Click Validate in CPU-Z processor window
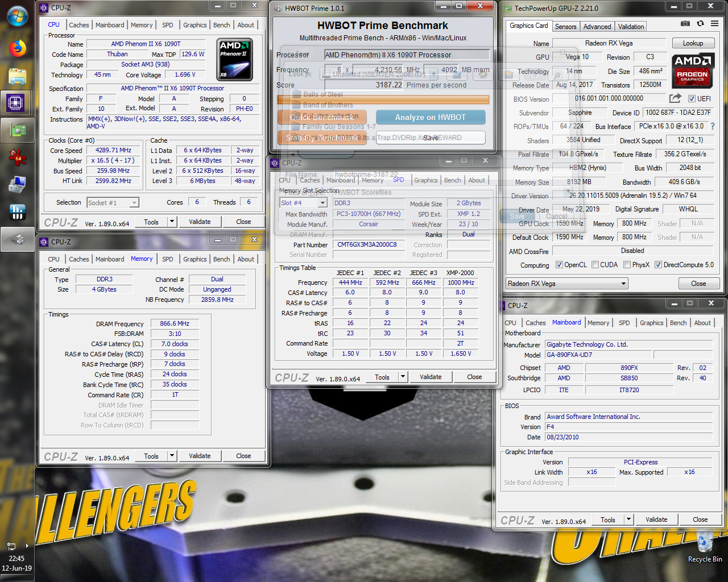 coord(200,222)
